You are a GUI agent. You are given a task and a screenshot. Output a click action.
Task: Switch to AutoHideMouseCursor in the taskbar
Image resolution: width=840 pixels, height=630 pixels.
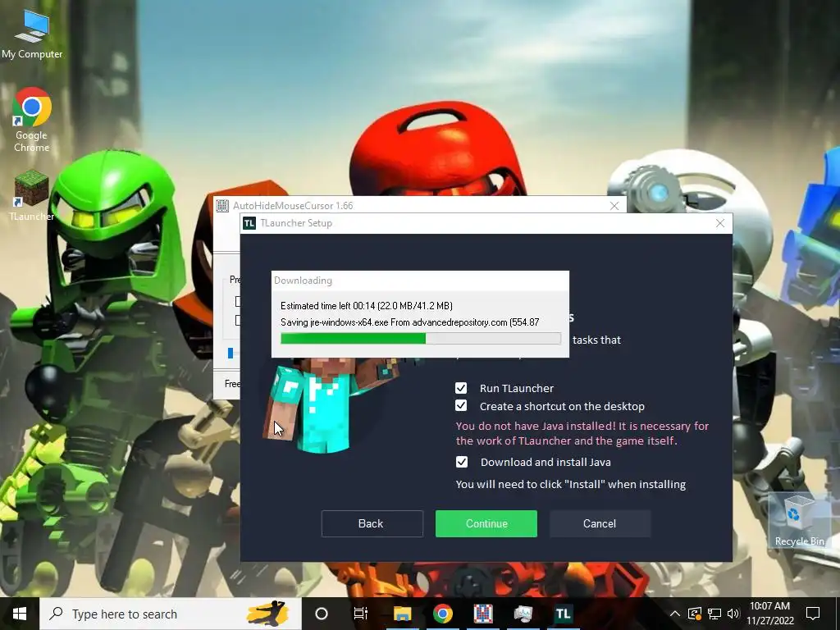coord(482,614)
